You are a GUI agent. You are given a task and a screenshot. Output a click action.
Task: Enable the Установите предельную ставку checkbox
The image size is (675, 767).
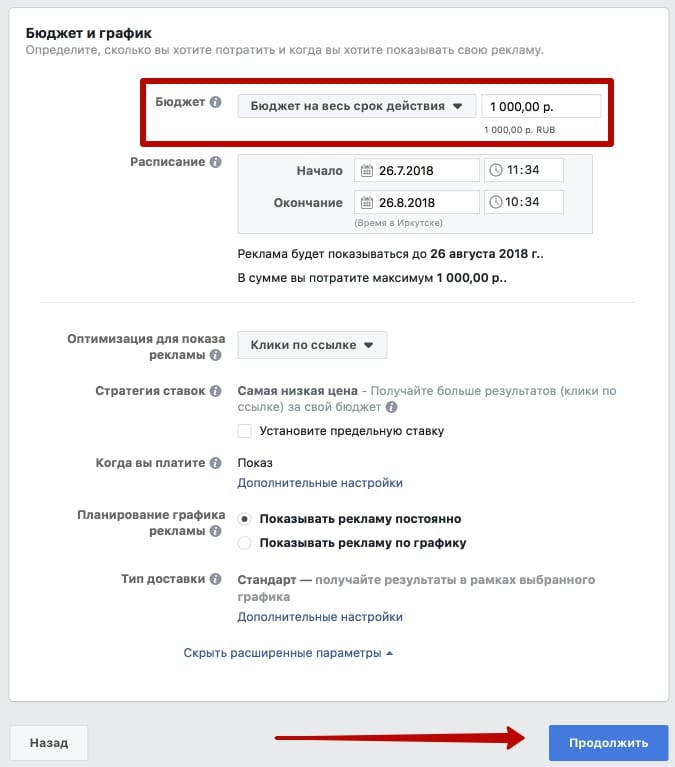click(245, 431)
